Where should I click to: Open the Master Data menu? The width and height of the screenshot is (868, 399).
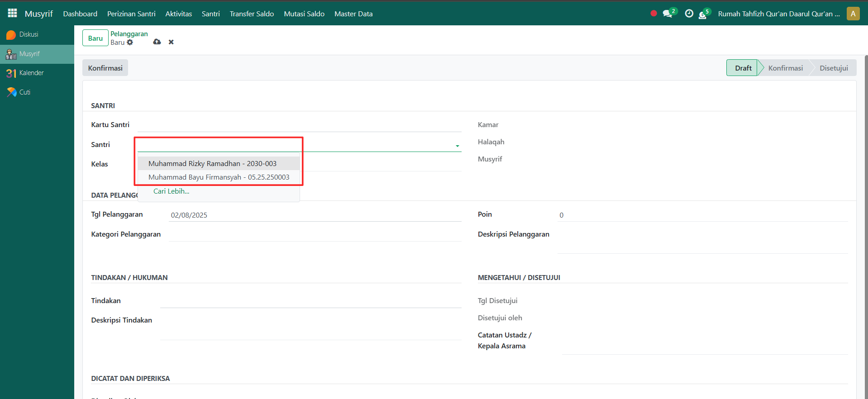(353, 14)
